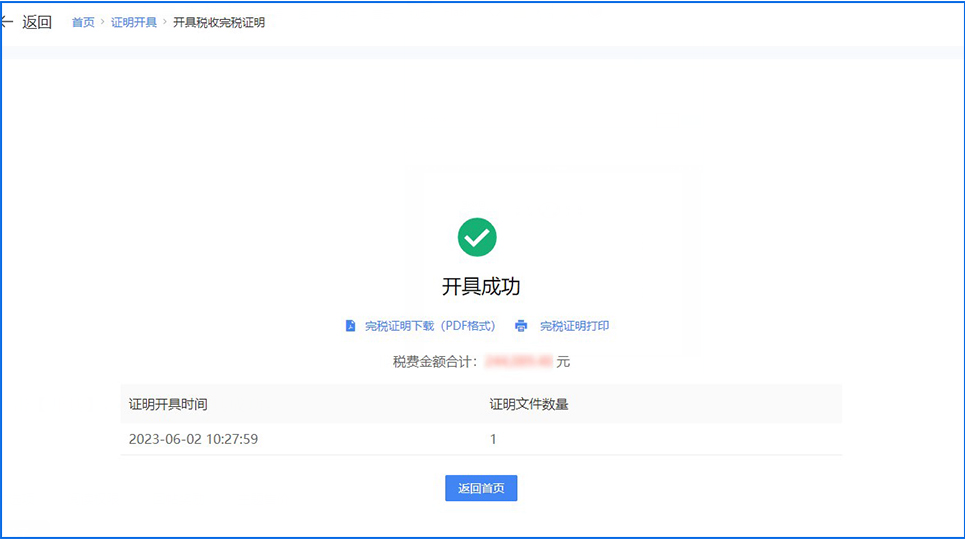The image size is (965, 539).
Task: Click the blurred tax amount value
Action: tap(518, 361)
